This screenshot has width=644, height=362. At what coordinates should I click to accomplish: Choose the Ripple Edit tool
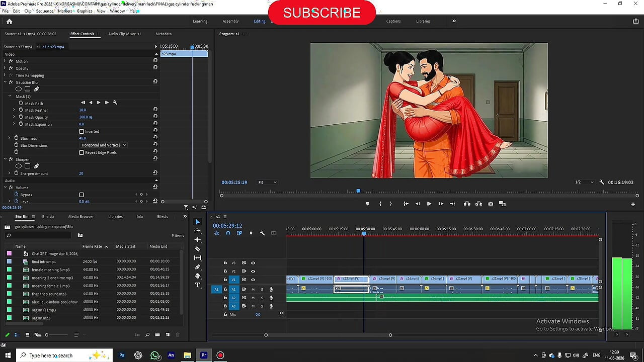[x=197, y=240]
